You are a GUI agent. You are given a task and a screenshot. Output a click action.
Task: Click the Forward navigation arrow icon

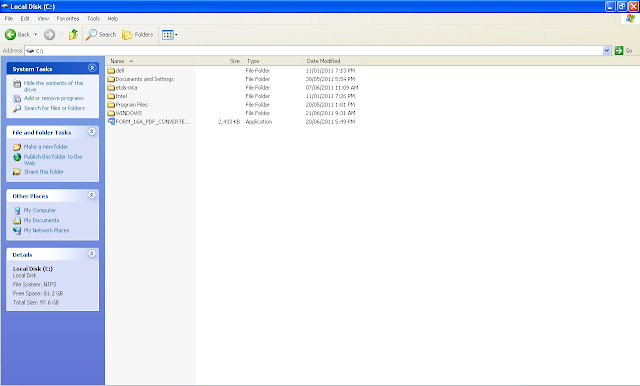point(49,35)
